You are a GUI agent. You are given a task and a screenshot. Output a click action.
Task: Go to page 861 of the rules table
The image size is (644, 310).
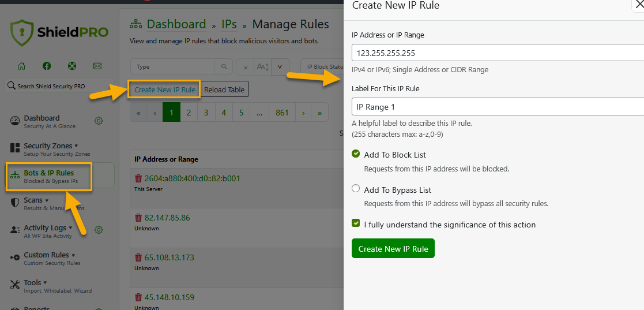[x=282, y=112]
